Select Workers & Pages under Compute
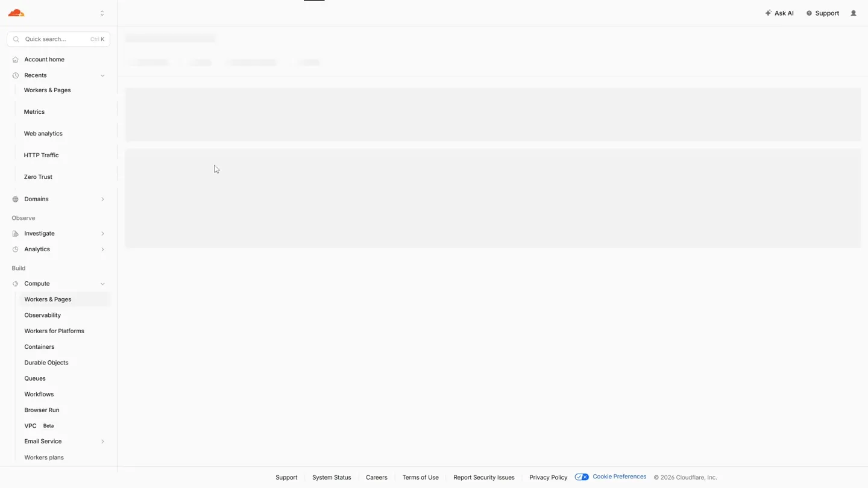 click(x=64, y=299)
